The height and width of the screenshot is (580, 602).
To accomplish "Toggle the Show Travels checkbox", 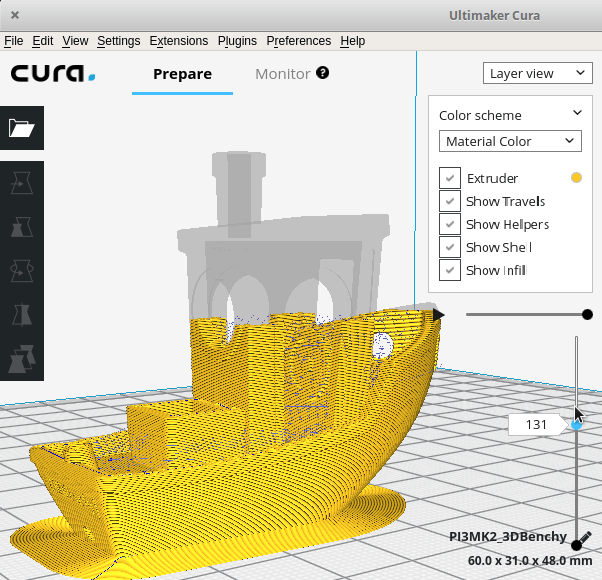I will click(449, 201).
